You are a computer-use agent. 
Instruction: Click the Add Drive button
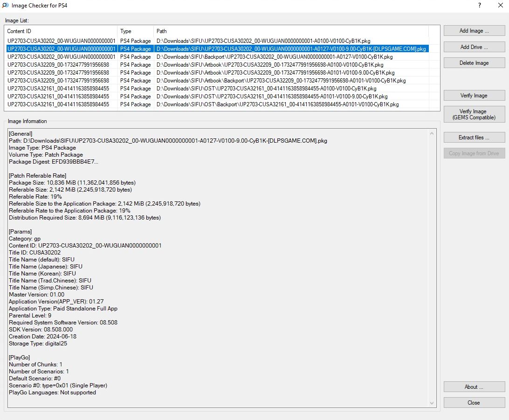coord(474,47)
